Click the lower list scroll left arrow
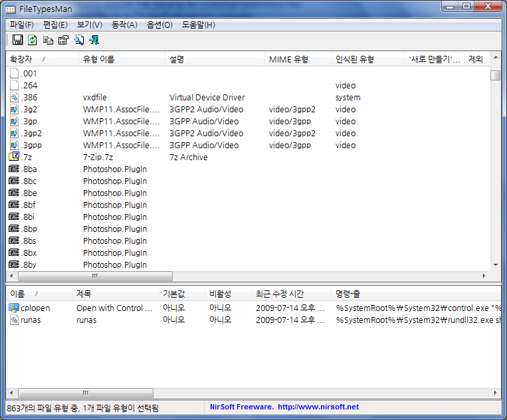Viewport: 507px width, 420px height. coord(12,393)
